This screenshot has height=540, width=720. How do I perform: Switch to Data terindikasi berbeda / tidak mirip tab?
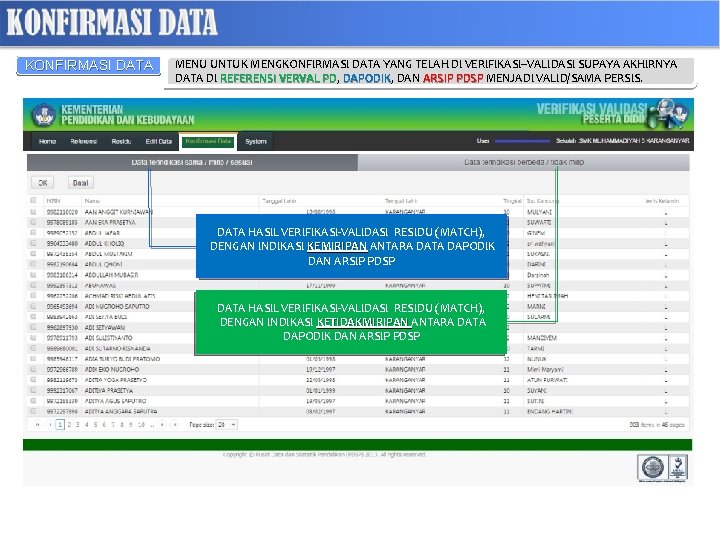pos(524,162)
